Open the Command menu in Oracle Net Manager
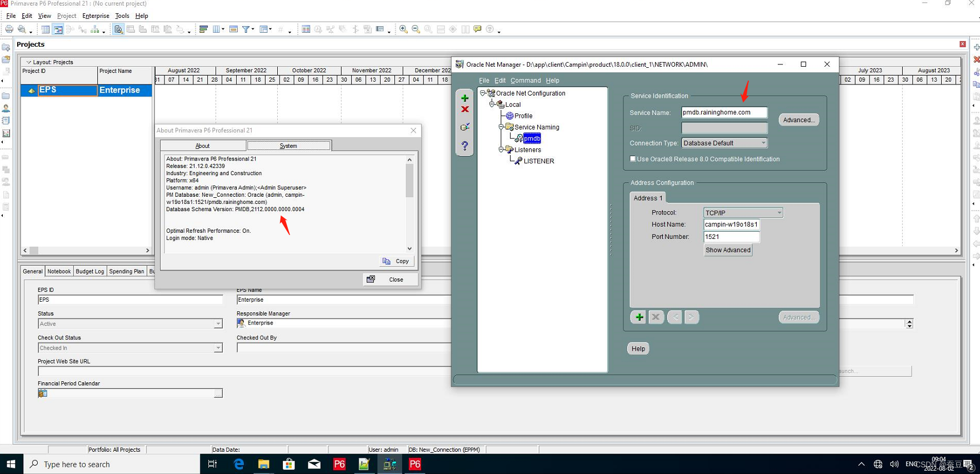This screenshot has width=980, height=474. 525,81
